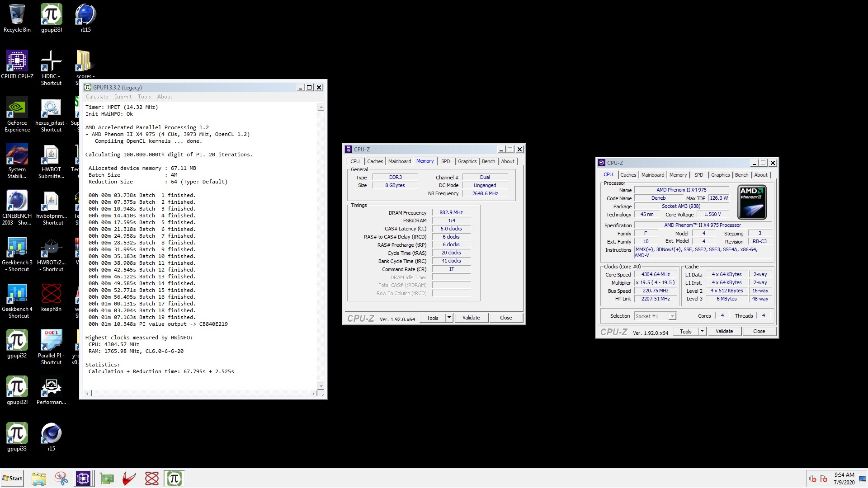
Task: Click Tools button in right CPU-Z window
Action: pos(686,331)
